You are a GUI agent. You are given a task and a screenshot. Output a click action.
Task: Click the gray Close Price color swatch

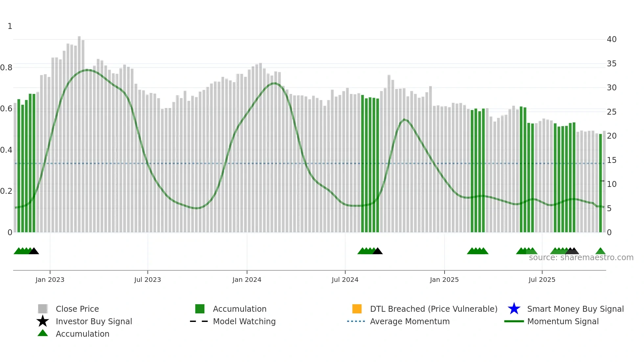point(43,309)
